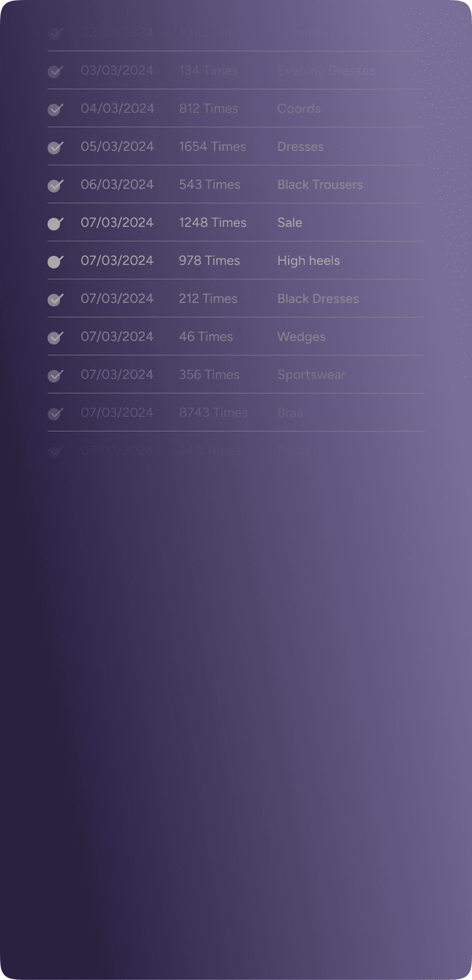Select the Evening Dresses search term
The image size is (472, 980).
[326, 71]
